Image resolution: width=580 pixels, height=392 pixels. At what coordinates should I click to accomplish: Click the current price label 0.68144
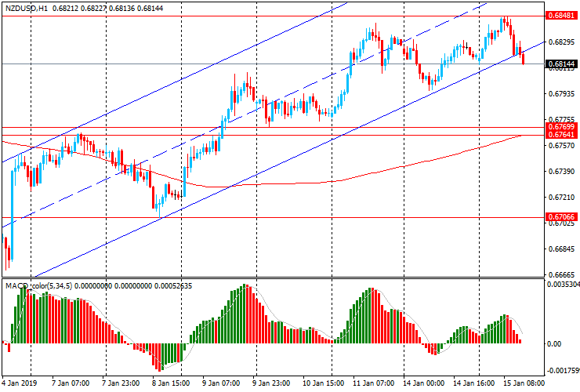point(562,64)
